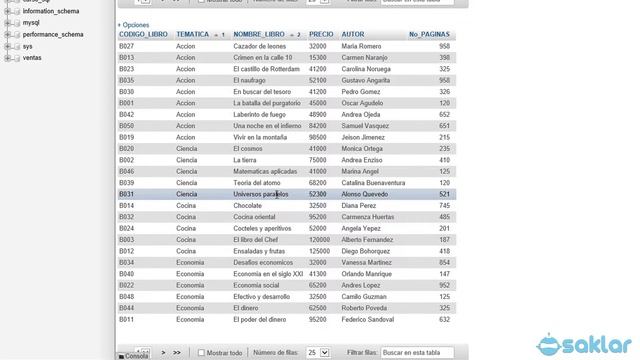Click author 'Diego Bohorquez'
The image size is (640, 360).
pos(366,251)
